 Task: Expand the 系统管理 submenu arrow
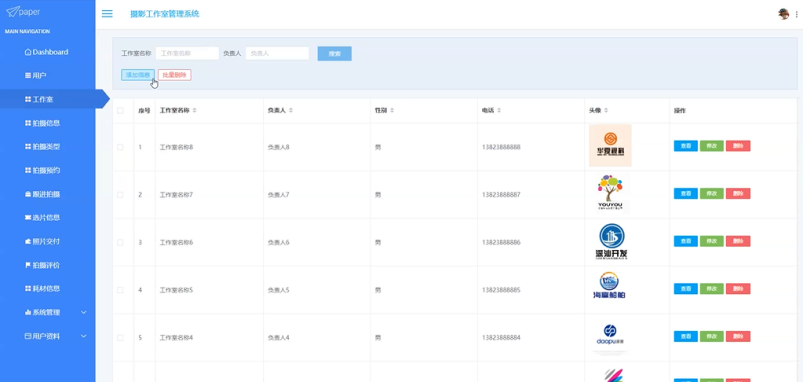84,312
